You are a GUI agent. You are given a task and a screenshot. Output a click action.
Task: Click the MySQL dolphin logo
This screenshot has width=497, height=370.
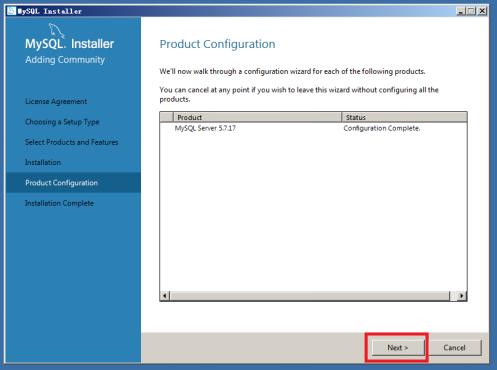tap(56, 31)
